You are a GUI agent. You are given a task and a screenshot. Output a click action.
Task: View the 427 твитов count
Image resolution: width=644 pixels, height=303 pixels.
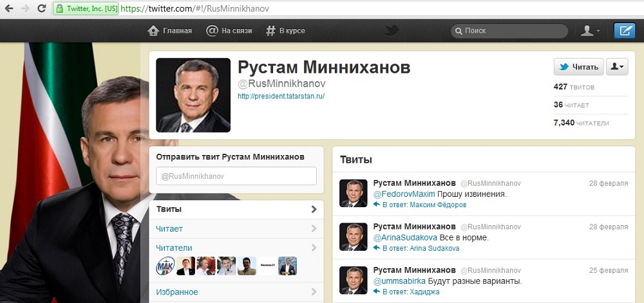(x=574, y=87)
